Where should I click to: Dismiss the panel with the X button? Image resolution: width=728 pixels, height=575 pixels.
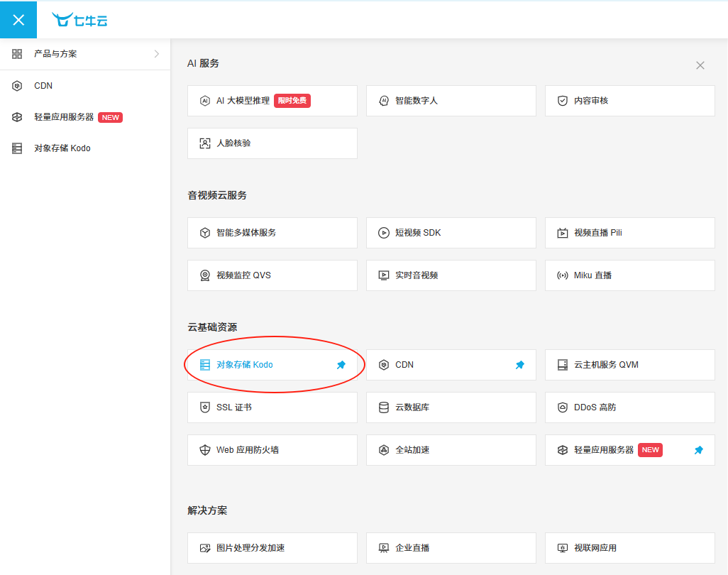[x=700, y=65]
